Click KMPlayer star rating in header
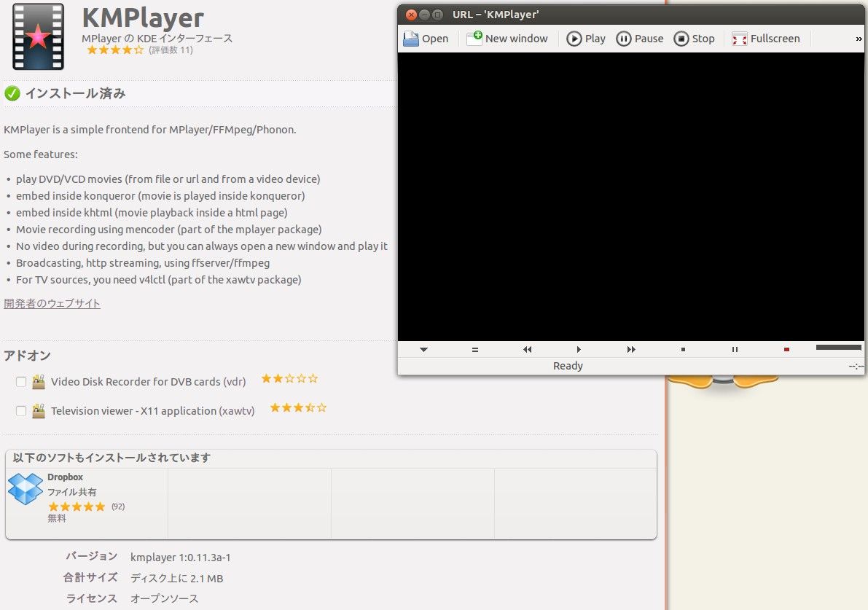This screenshot has height=610, width=868. point(115,50)
